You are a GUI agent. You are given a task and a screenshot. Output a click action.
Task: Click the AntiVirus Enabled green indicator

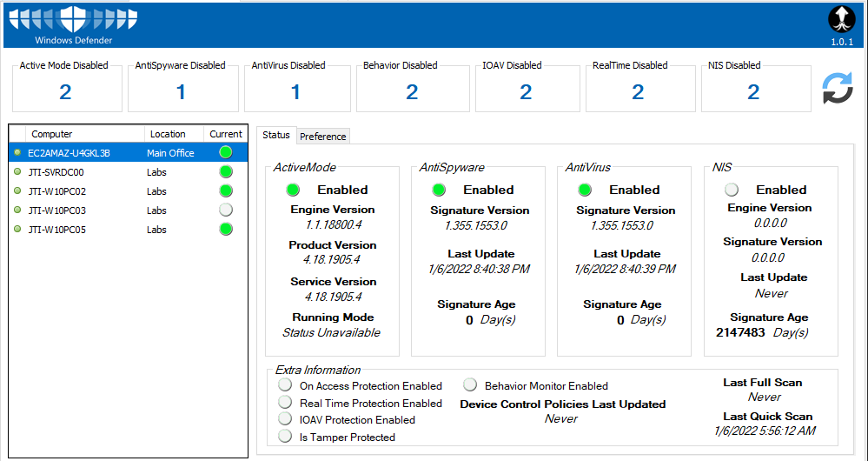click(x=585, y=190)
